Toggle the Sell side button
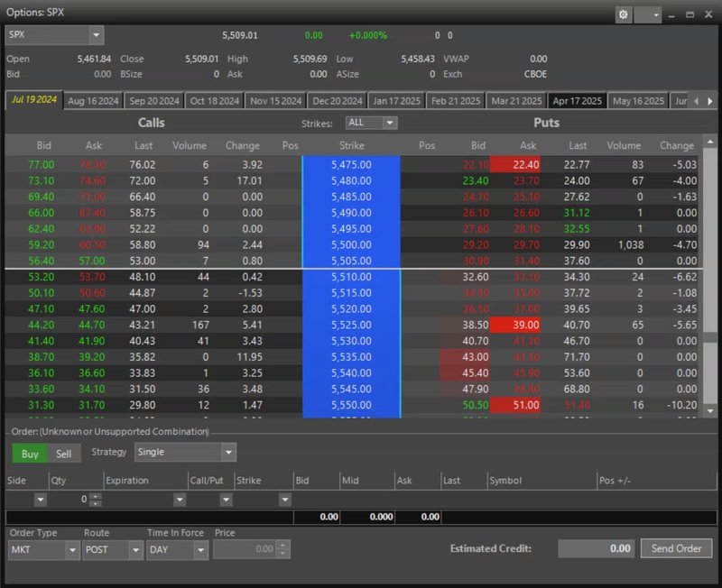Viewport: 722px width, 588px height. (x=63, y=454)
